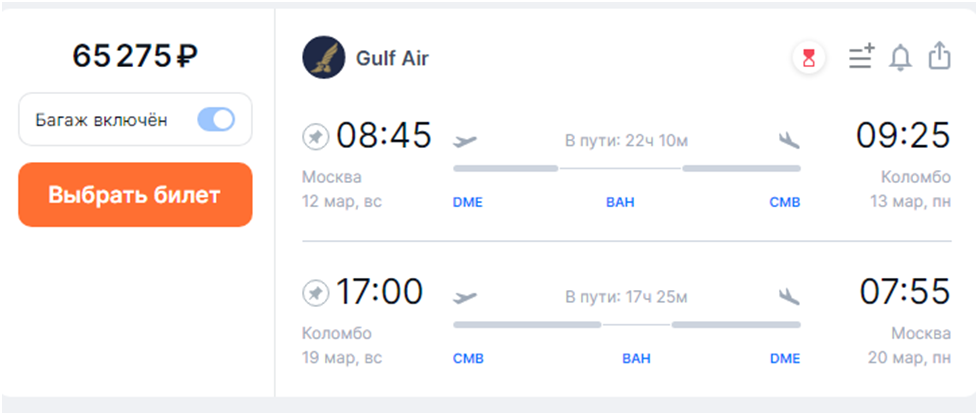Screen dimensions: 978x415
Task: Click the outbound landing plane icon
Action: pos(789,141)
